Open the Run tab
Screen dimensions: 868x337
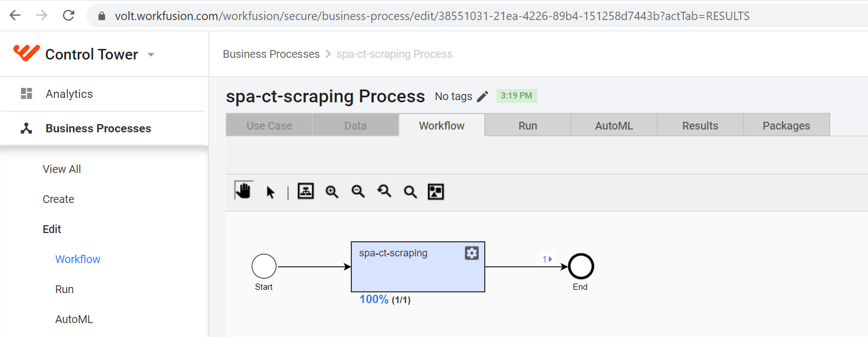point(528,125)
